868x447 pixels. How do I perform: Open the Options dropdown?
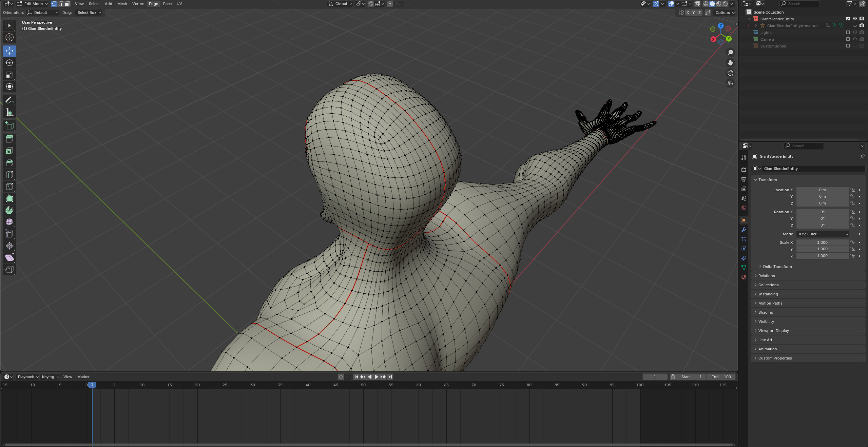pos(725,13)
